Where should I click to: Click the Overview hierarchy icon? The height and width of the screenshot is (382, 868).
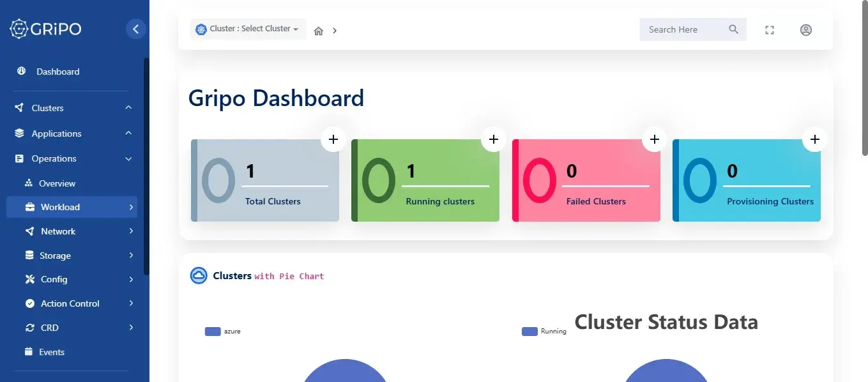tap(29, 183)
